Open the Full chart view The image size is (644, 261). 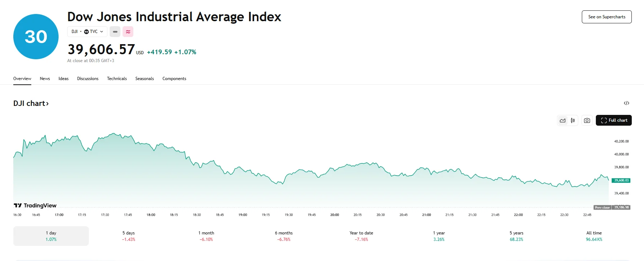tap(613, 120)
